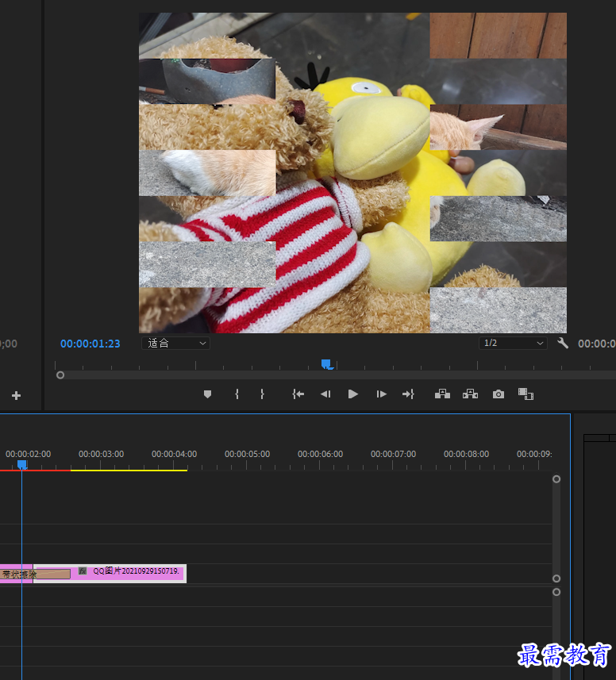Click the 00:00:05:00 ruler mark
The height and width of the screenshot is (680, 616).
[247, 454]
